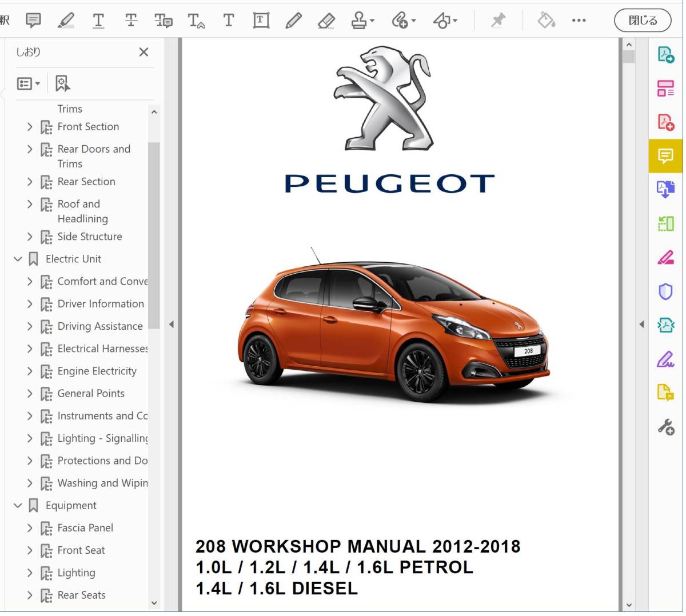Open the Comfort and Convenience bookmark
The image size is (686, 616).
102,281
